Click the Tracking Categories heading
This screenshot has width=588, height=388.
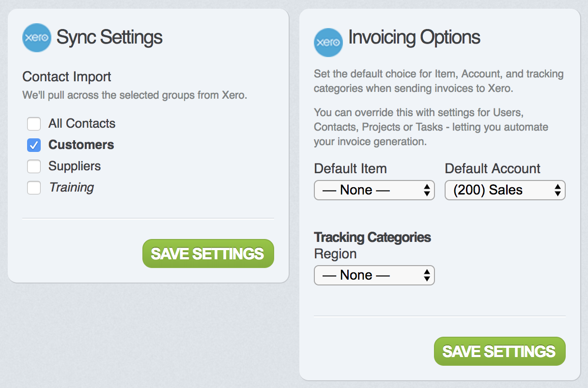click(372, 237)
